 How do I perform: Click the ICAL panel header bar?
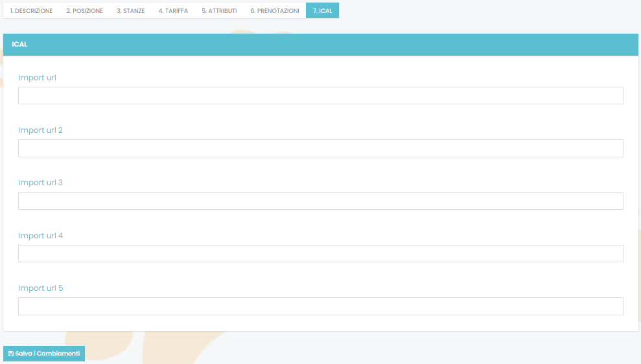click(320, 45)
